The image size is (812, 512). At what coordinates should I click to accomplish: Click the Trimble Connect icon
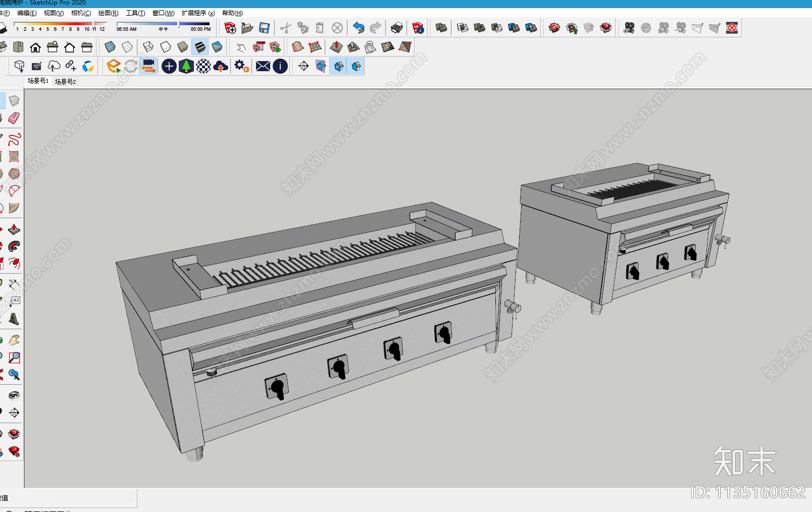tap(88, 66)
